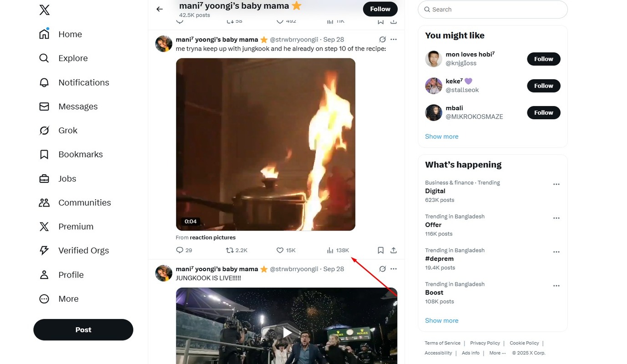
Task: Play the JUNGKOOK IS LIVE video
Action: [287, 333]
